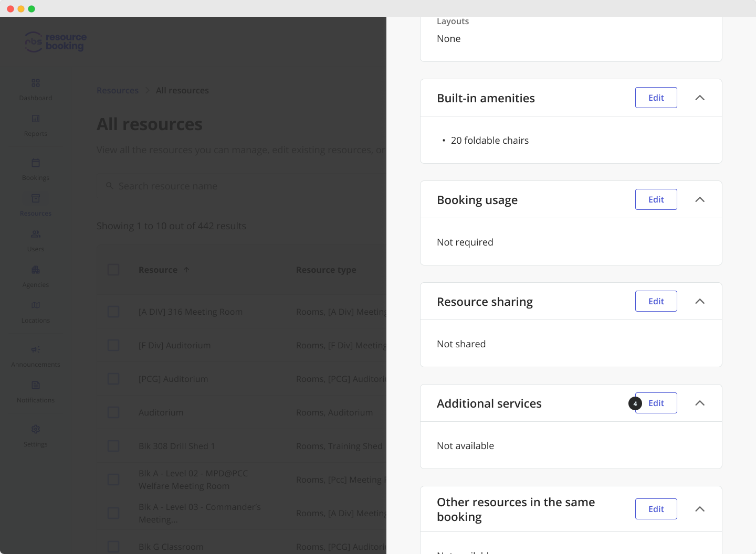Collapse the Built-in amenities section

click(x=700, y=98)
